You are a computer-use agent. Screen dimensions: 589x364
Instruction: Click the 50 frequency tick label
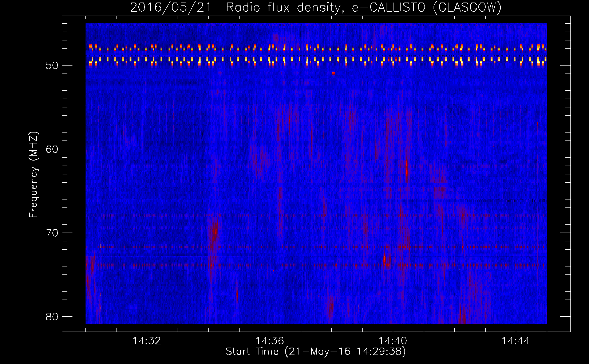pyautogui.click(x=52, y=66)
